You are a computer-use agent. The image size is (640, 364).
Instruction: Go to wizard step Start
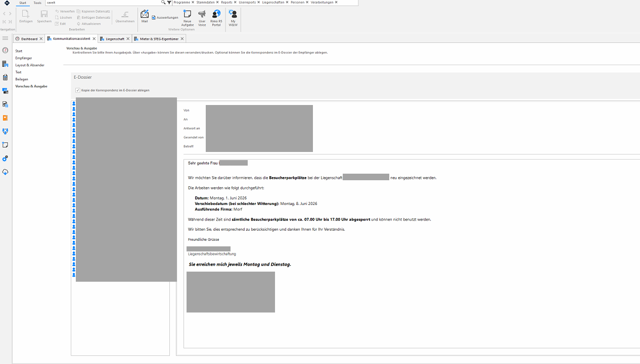pyautogui.click(x=19, y=51)
